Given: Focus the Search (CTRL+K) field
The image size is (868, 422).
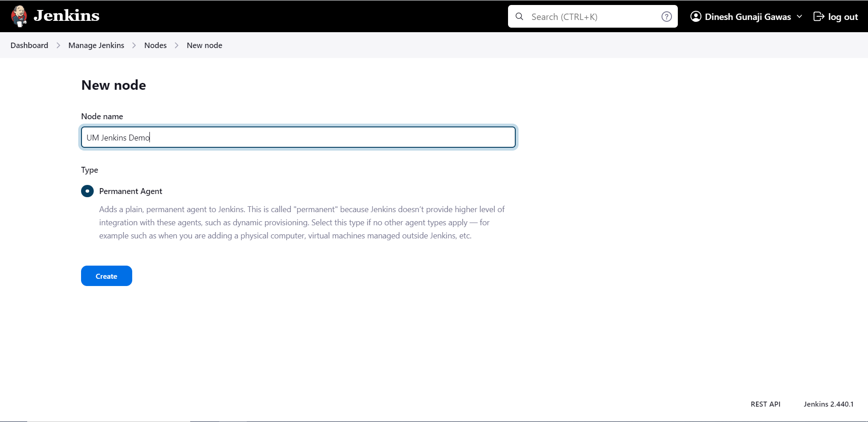Looking at the screenshot, I should [593, 17].
